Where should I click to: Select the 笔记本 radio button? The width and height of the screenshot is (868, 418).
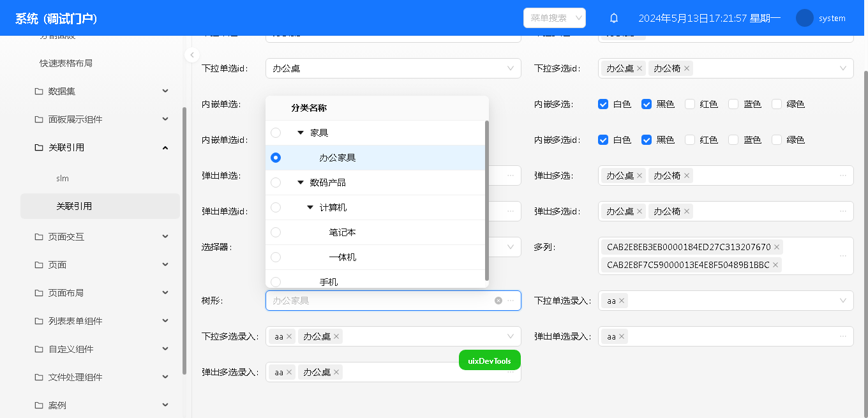click(x=276, y=232)
